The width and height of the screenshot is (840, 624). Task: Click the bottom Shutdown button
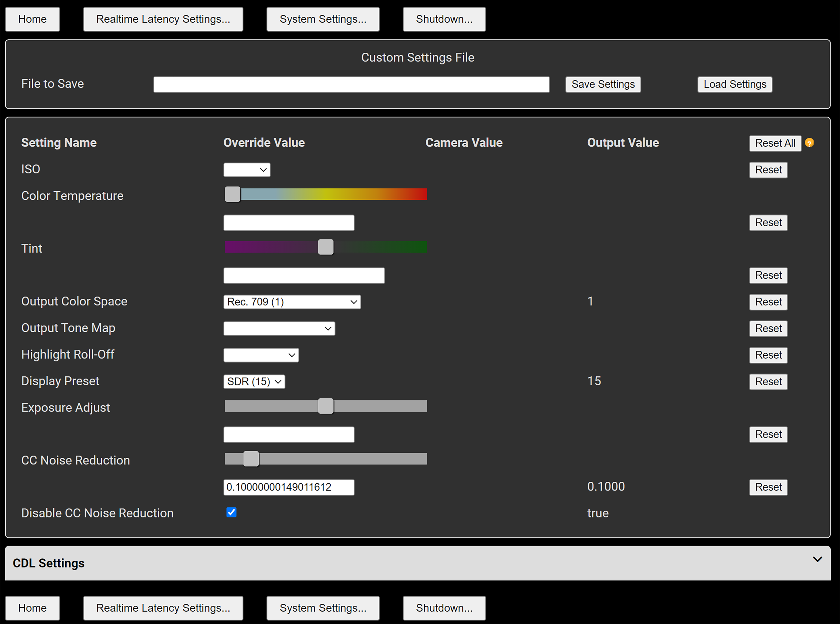pyautogui.click(x=444, y=608)
